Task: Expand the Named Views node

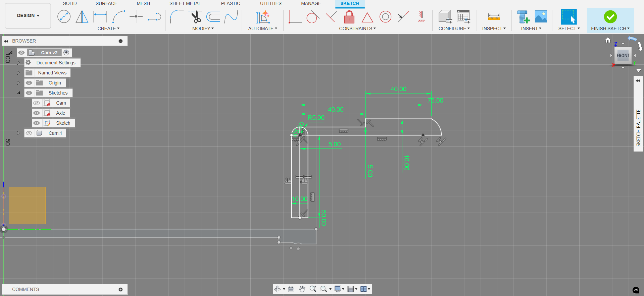Action: point(18,73)
